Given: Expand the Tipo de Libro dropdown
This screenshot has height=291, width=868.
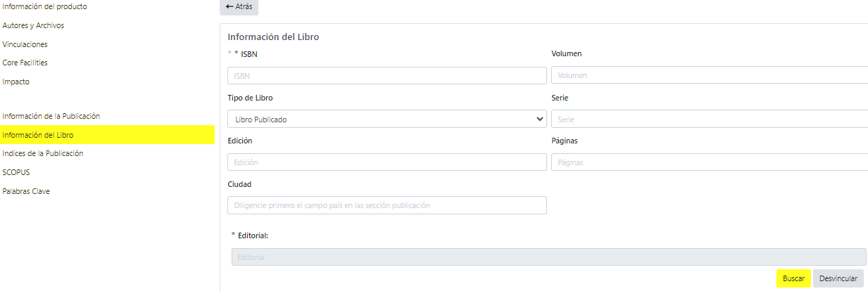Looking at the screenshot, I should (x=386, y=119).
